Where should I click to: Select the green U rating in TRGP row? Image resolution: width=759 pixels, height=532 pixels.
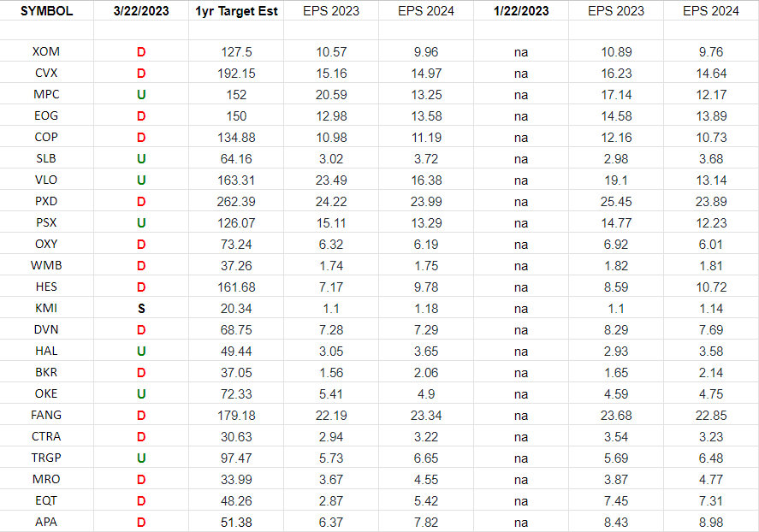[141, 458]
